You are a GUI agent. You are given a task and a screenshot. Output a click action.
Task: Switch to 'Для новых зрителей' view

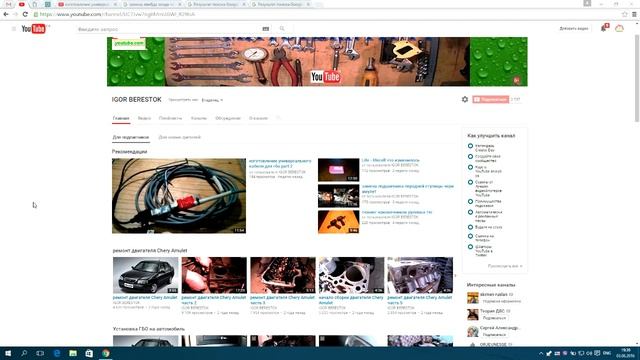(180, 138)
